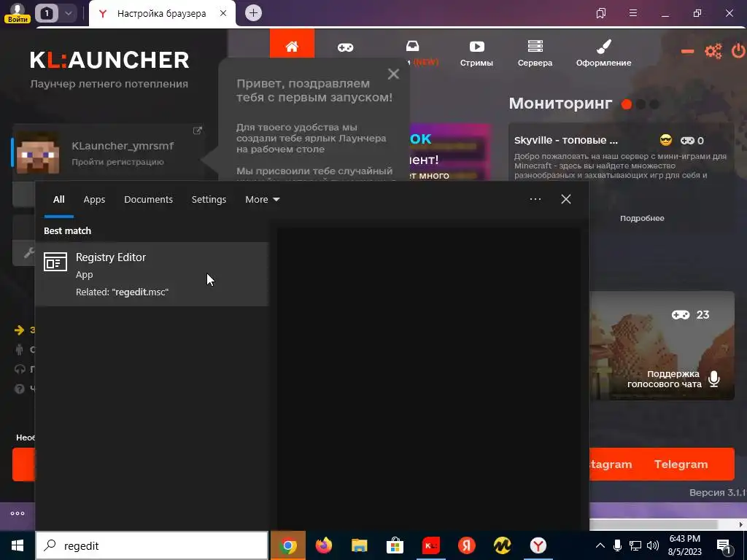Click the Steve avatar head

38,153
